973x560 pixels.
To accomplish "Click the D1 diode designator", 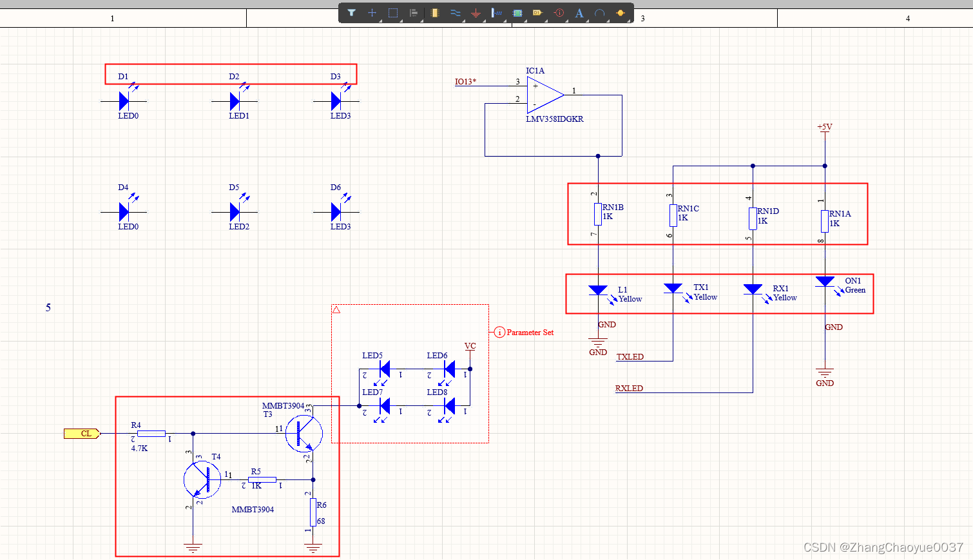I will (123, 77).
